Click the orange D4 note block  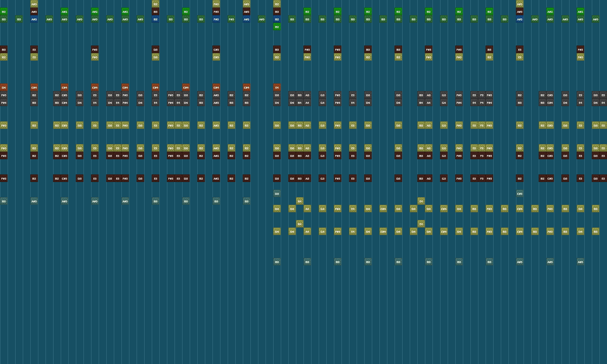(x=4, y=87)
